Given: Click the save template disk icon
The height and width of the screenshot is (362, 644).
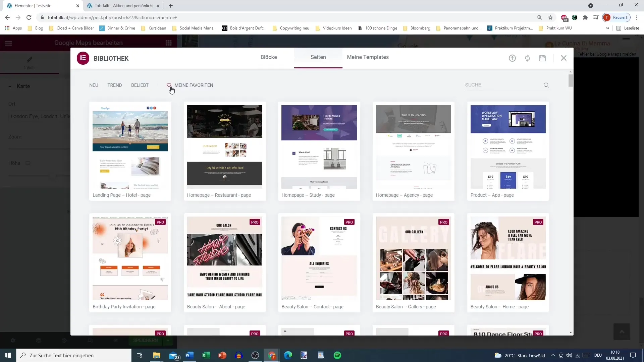Looking at the screenshot, I should point(542,58).
